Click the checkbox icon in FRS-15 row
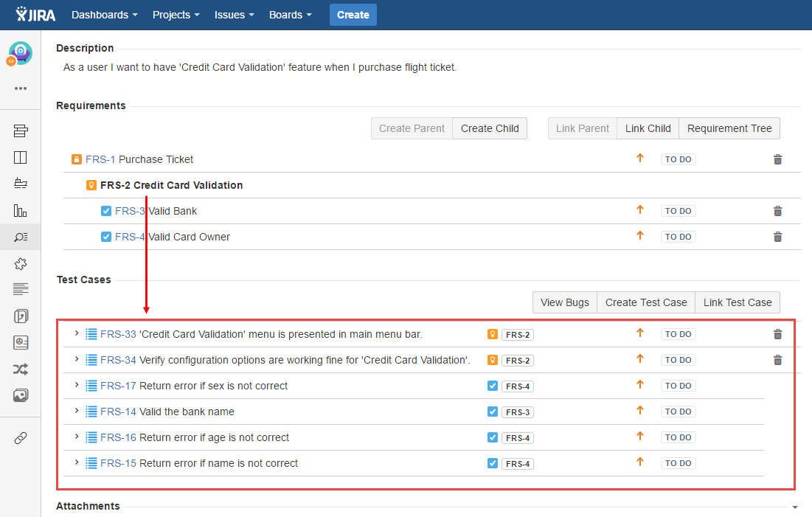The height and width of the screenshot is (517, 812). pyautogui.click(x=493, y=464)
